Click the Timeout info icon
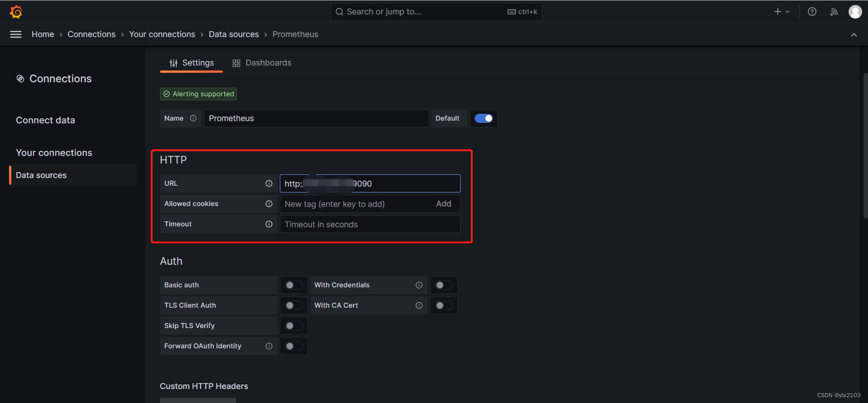 click(x=269, y=224)
